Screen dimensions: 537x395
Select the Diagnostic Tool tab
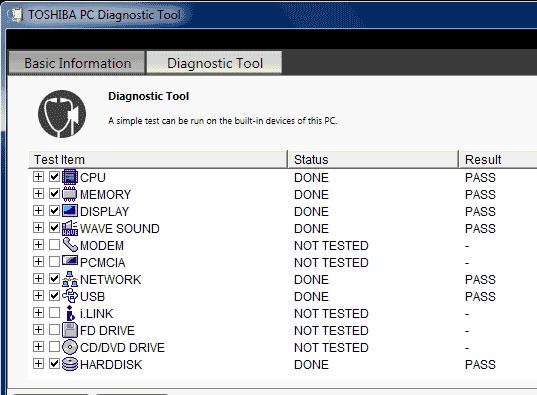pos(214,63)
